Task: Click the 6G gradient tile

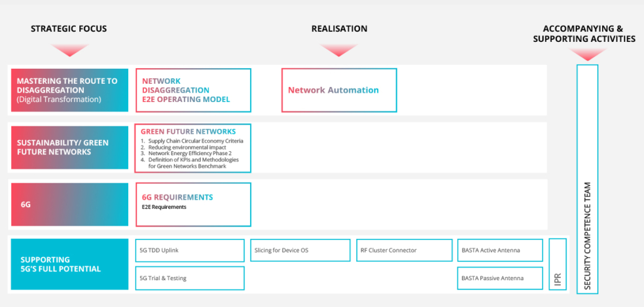Action: pos(69,204)
